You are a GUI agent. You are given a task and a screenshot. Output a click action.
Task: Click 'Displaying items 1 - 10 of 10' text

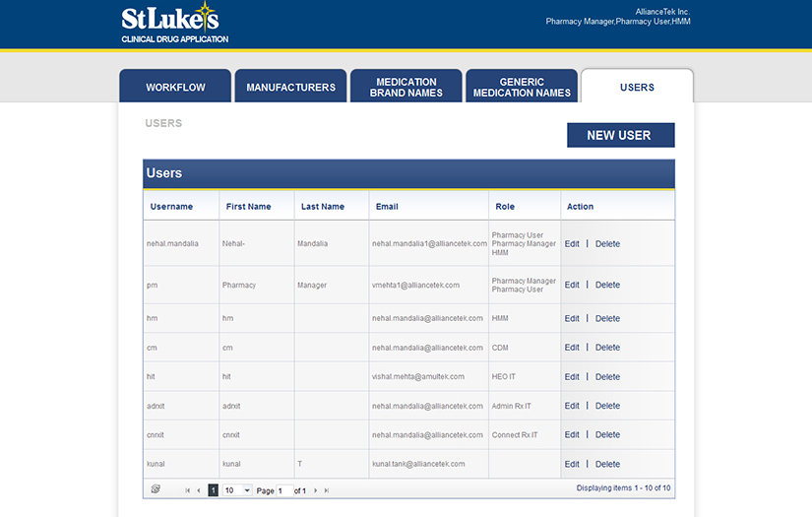[x=623, y=488]
